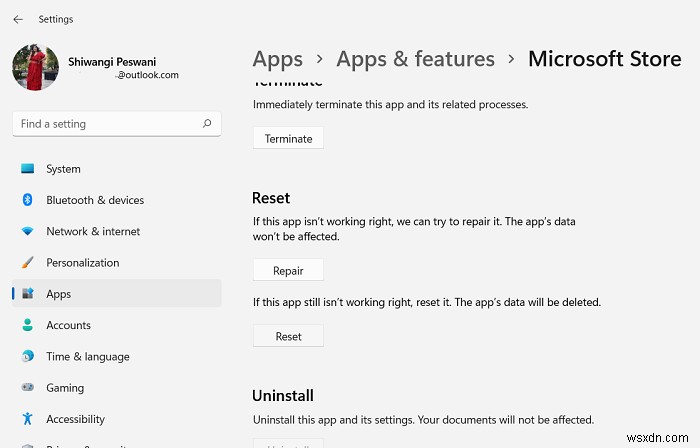Click the Reset button
Image resolution: width=700 pixels, height=448 pixels.
288,336
